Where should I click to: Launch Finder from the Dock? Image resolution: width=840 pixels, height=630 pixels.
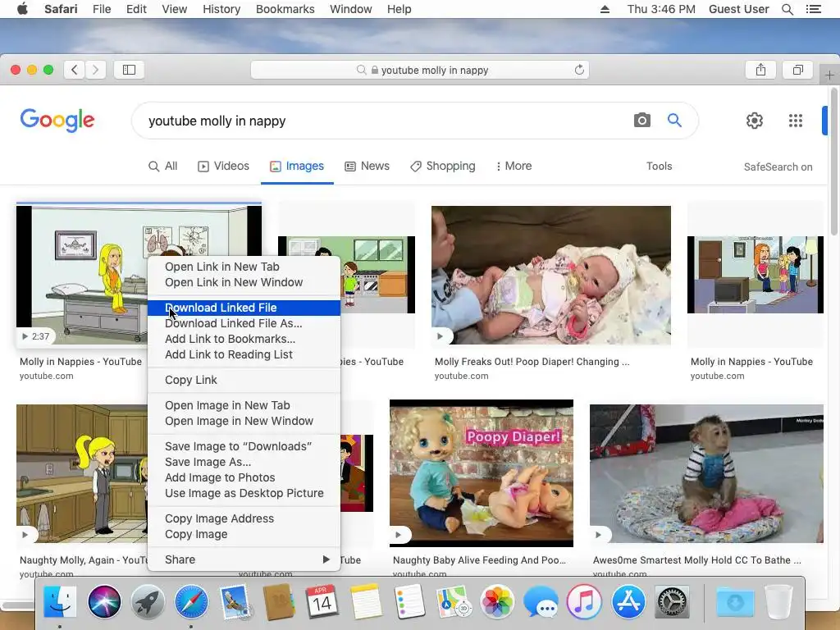coord(60,602)
